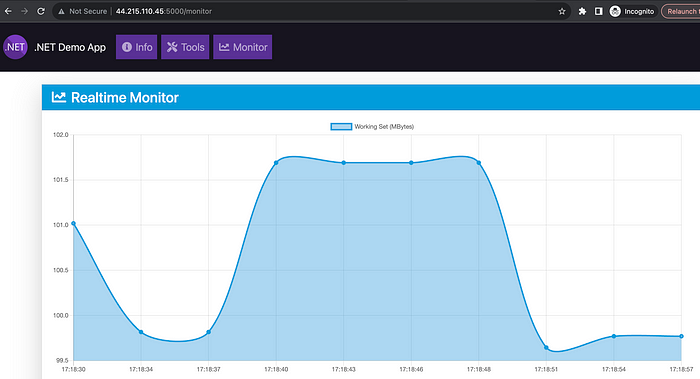Click the 101.0 y-axis label

click(x=61, y=225)
